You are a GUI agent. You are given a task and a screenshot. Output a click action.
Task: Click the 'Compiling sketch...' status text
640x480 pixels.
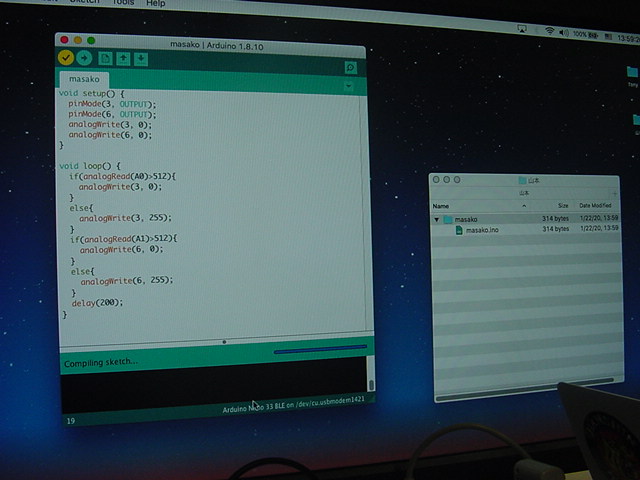(x=101, y=362)
